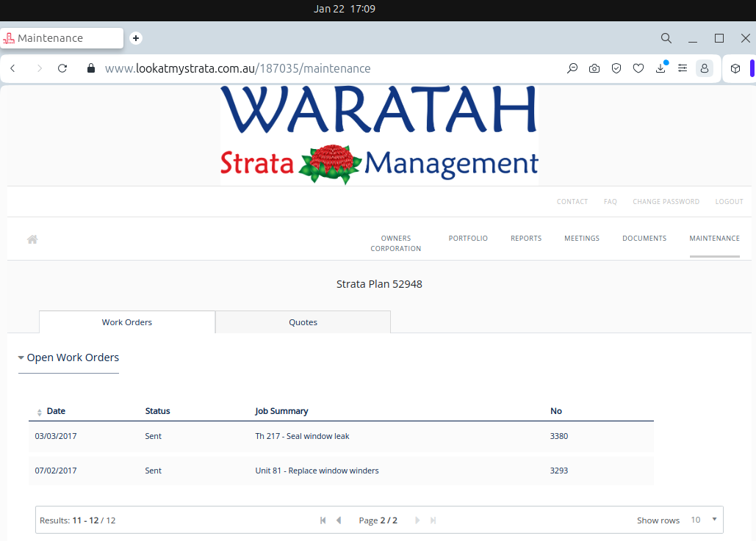Open the Meetings menu item
Image resolution: width=756 pixels, height=541 pixels.
(x=582, y=239)
